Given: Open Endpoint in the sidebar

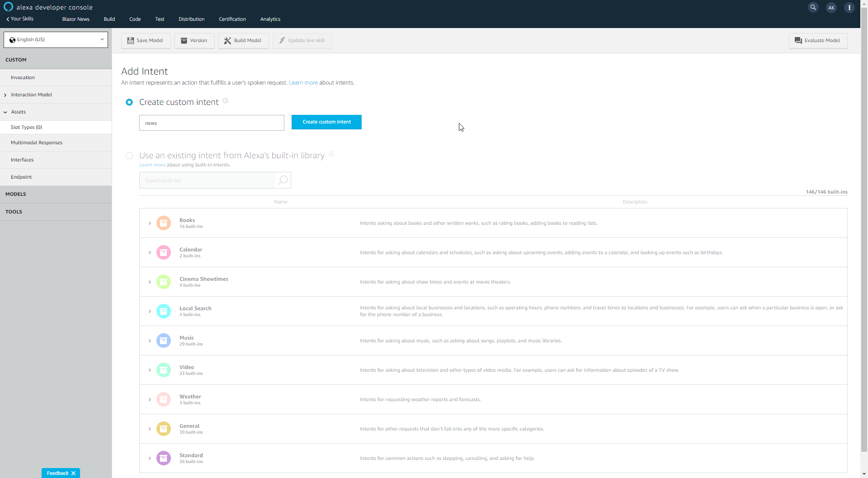Looking at the screenshot, I should [x=56, y=177].
